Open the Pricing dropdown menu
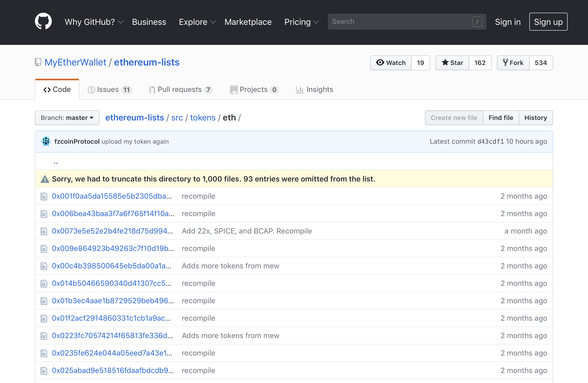Viewport: 588px width, 383px height. [301, 22]
